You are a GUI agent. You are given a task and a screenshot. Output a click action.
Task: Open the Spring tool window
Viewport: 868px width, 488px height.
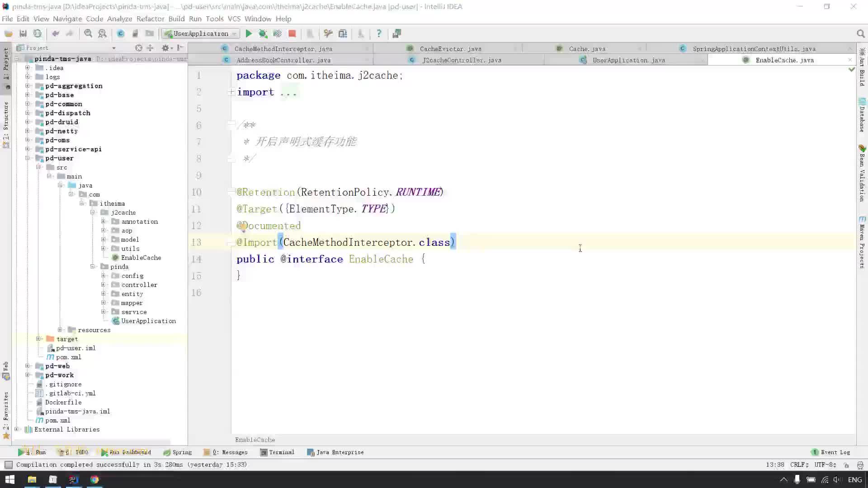(178, 452)
